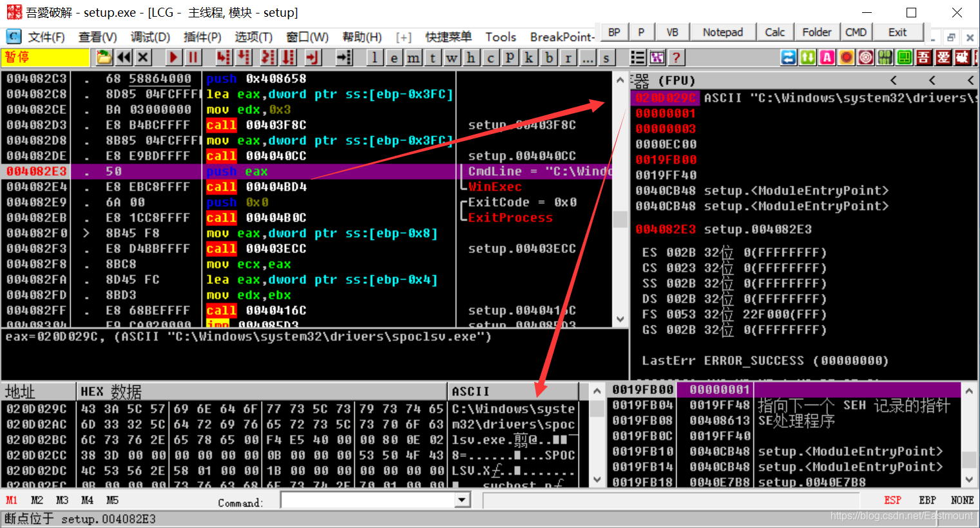Show CPU window with 'c' button
The image size is (980, 528).
491,58
